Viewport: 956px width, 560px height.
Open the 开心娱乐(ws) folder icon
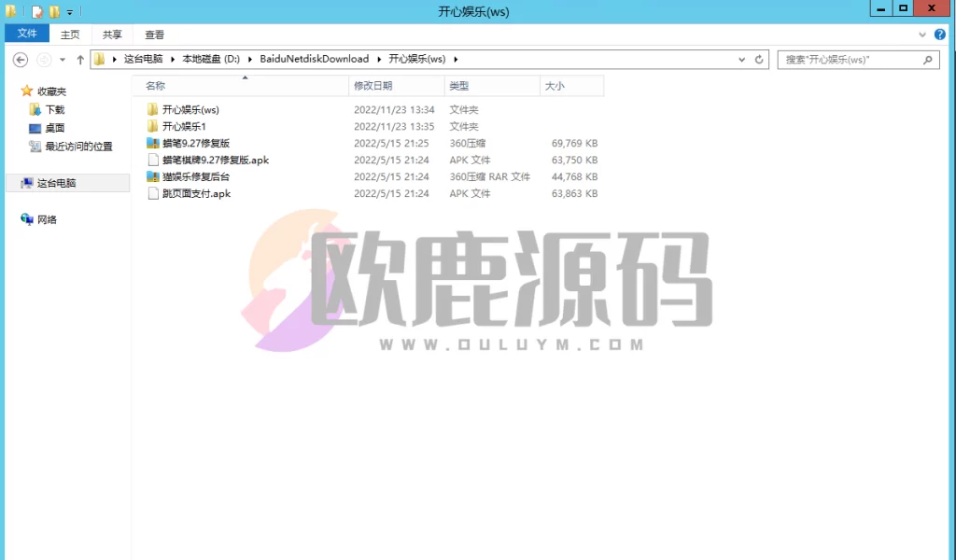152,109
